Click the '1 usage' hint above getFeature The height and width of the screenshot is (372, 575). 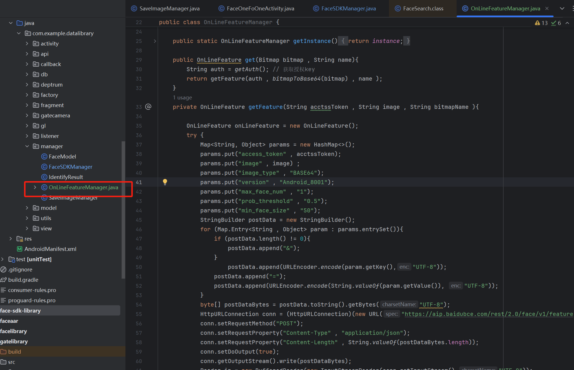[x=182, y=98]
